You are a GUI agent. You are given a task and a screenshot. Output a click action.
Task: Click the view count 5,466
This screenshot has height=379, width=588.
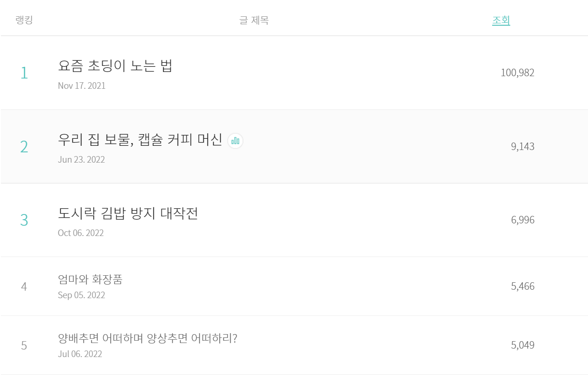click(x=522, y=286)
